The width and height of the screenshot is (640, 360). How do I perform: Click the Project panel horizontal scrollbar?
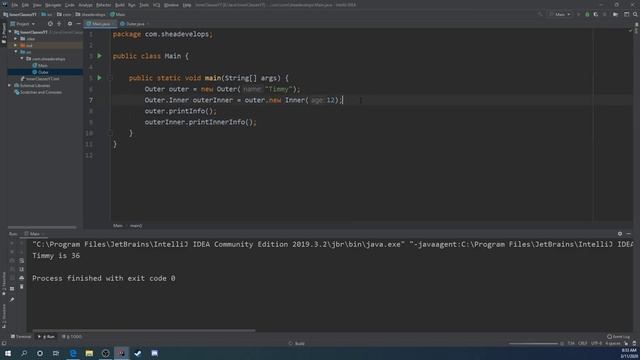pyautogui.click(x=42, y=227)
